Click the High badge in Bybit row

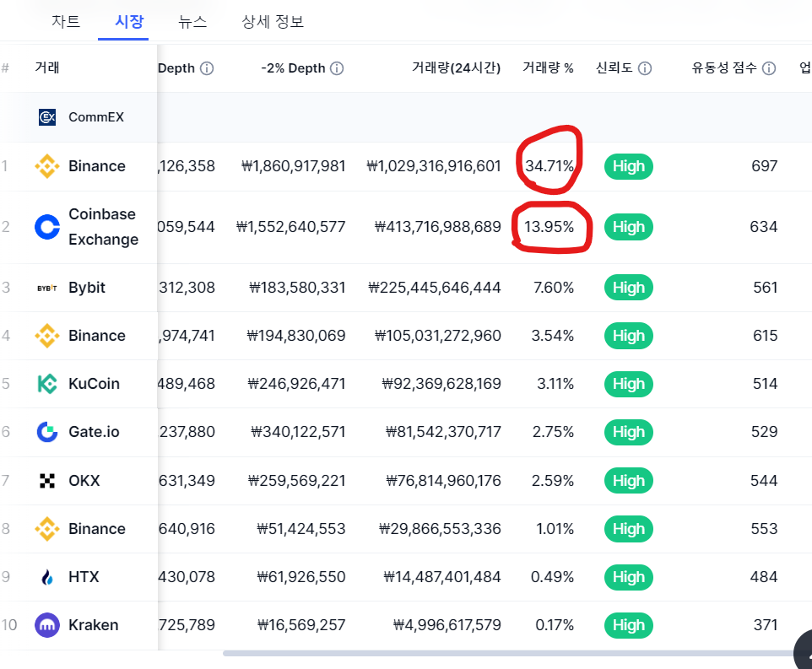pyautogui.click(x=629, y=288)
